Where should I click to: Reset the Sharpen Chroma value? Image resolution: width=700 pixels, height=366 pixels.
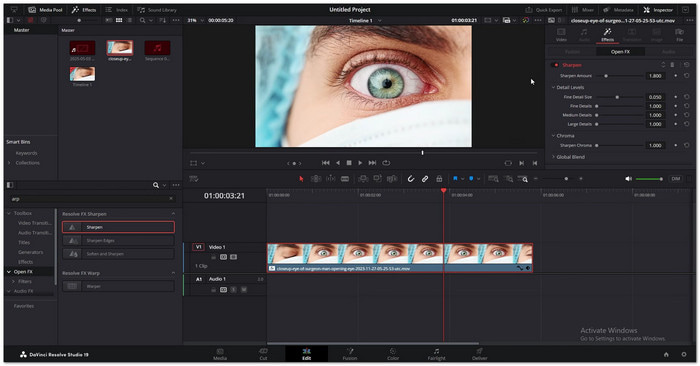(687, 146)
